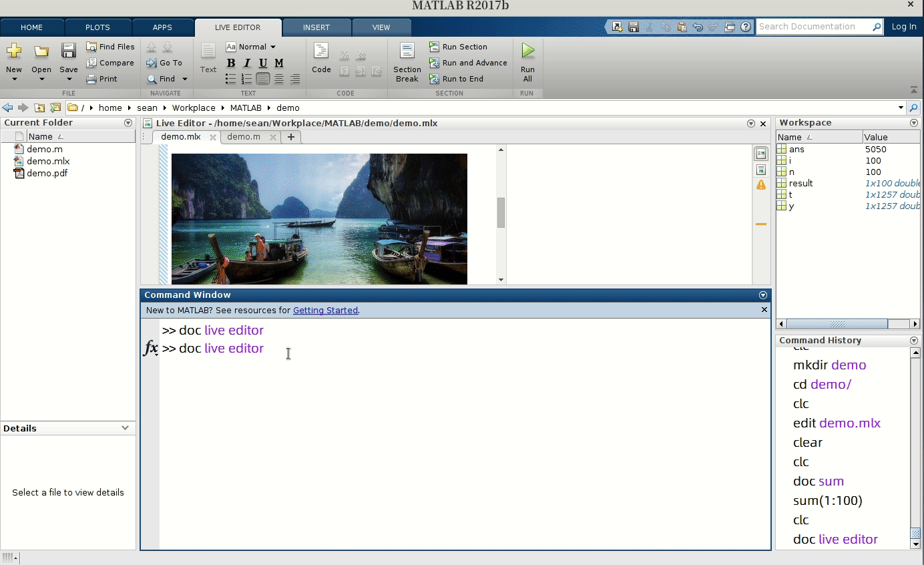Toggle monospace formatting
The width and height of the screenshot is (924, 565).
pyautogui.click(x=279, y=63)
